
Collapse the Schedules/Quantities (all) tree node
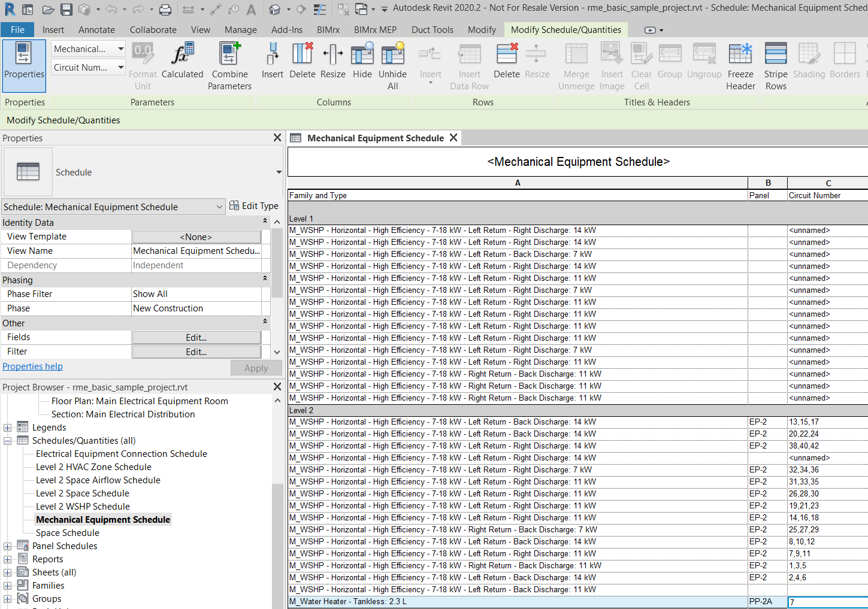(x=7, y=441)
